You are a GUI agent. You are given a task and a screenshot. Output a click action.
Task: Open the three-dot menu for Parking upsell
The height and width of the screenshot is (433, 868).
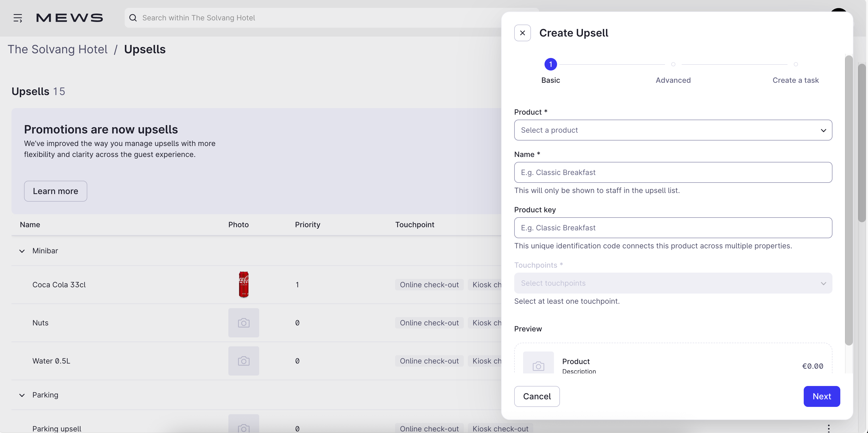pyautogui.click(x=829, y=428)
